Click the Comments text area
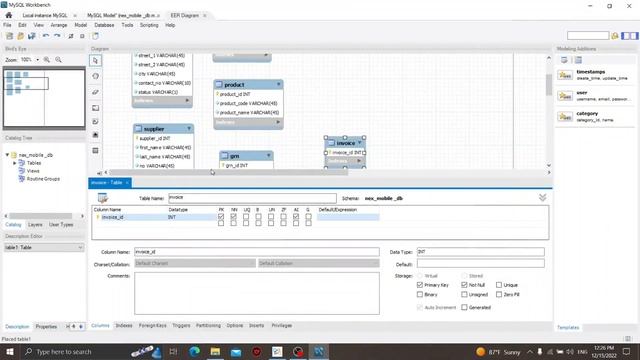The width and height of the screenshot is (640, 360). 257,293
